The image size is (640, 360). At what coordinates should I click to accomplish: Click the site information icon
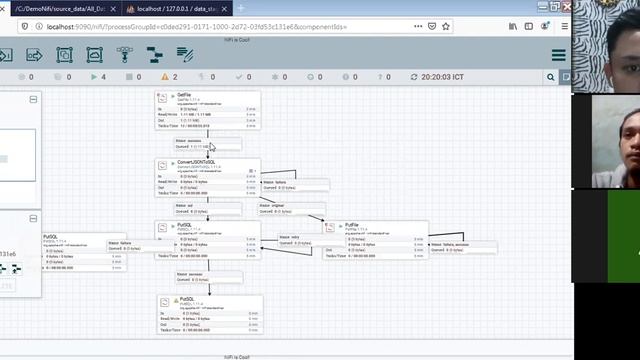click(x=39, y=27)
